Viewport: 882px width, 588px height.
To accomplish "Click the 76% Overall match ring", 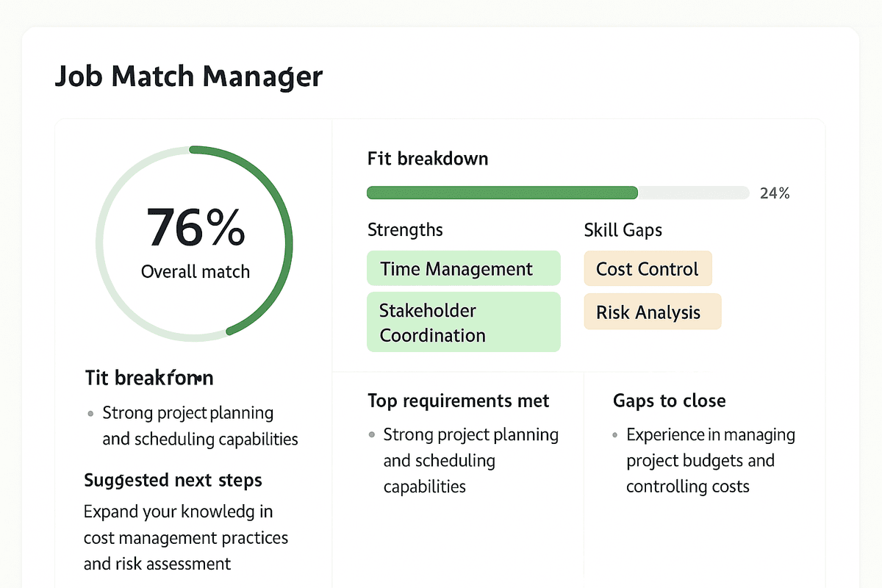I will (x=194, y=243).
